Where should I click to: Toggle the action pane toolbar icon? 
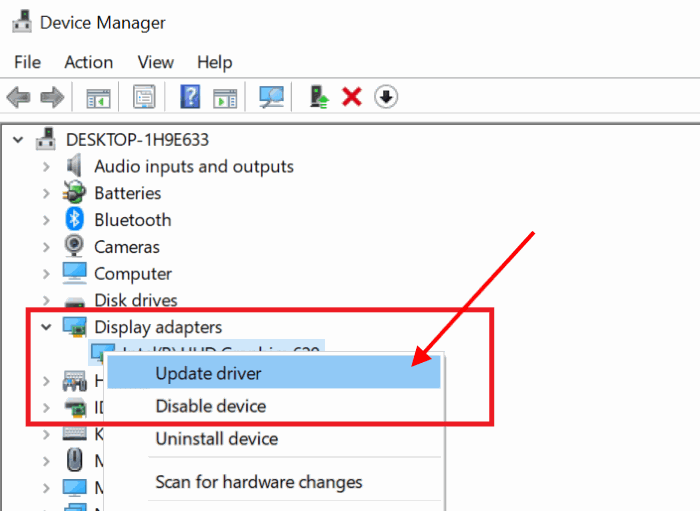(x=225, y=97)
